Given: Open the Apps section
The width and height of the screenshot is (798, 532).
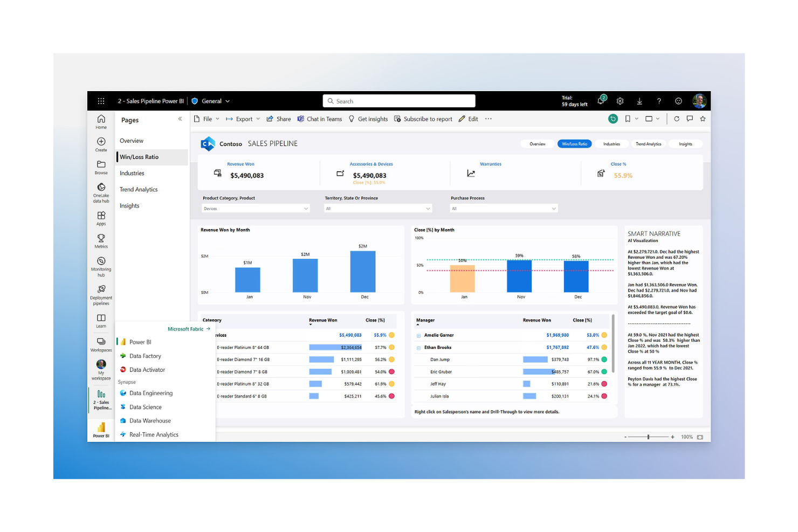Looking at the screenshot, I should click(x=101, y=218).
